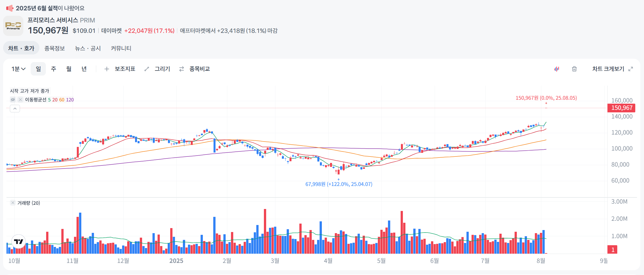
Task: Click the compare arrows icon
Action: pyautogui.click(x=182, y=69)
